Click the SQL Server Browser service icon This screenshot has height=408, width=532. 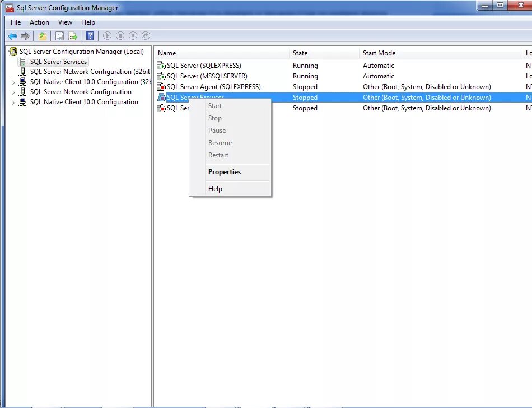tap(161, 98)
